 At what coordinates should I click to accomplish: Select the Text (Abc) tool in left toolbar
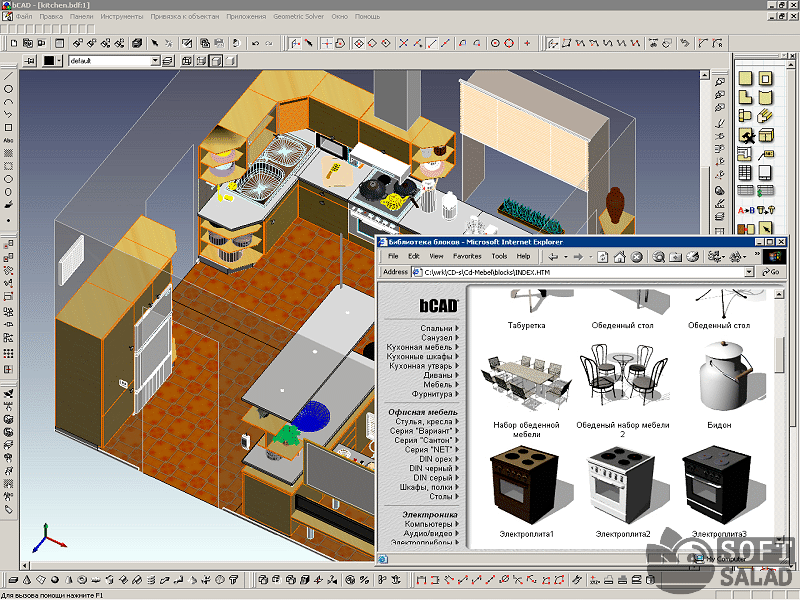[x=8, y=140]
